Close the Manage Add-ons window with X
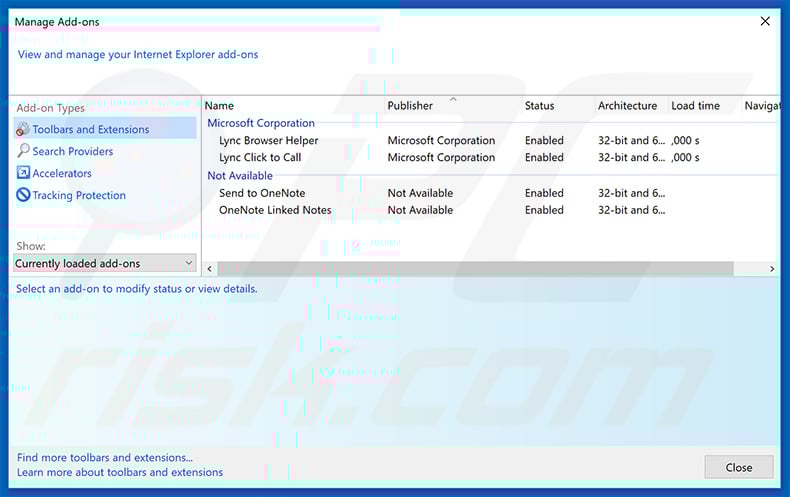 [x=765, y=21]
